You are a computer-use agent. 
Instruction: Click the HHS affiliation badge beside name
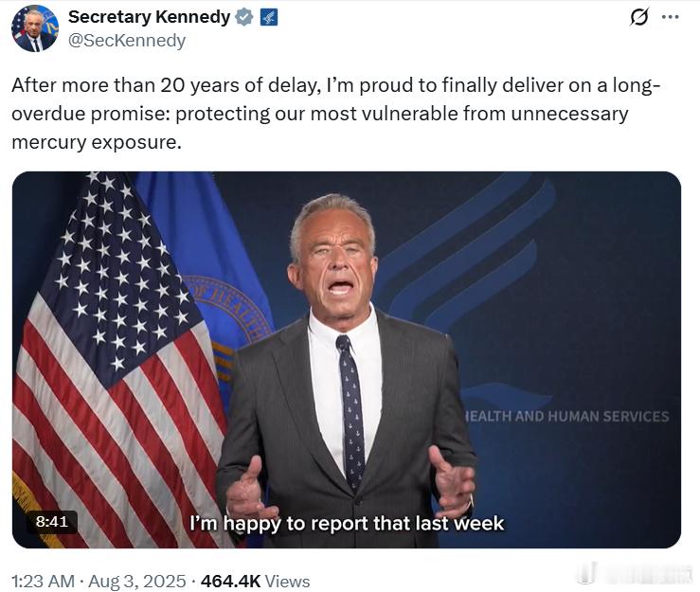pos(269,17)
